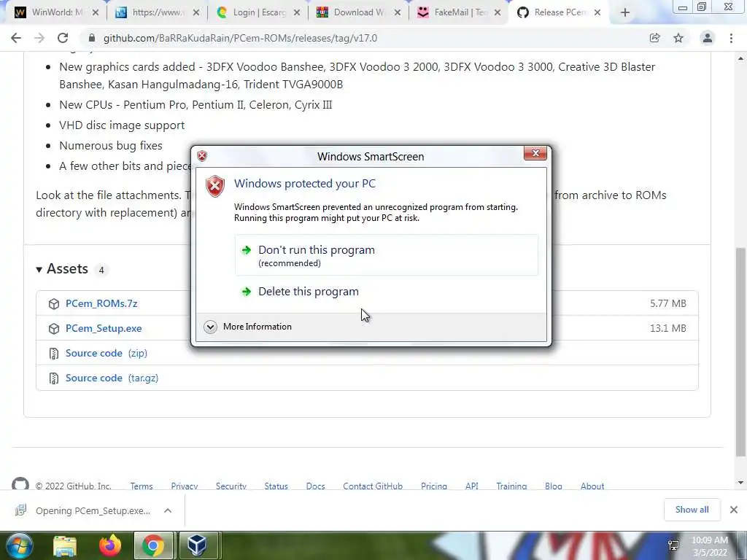Open the Blog footer link

554,486
